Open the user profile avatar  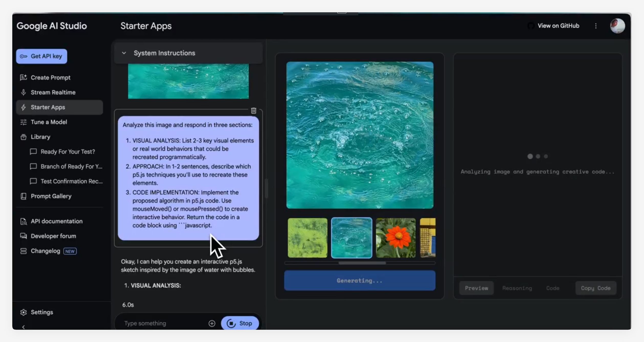pyautogui.click(x=617, y=26)
